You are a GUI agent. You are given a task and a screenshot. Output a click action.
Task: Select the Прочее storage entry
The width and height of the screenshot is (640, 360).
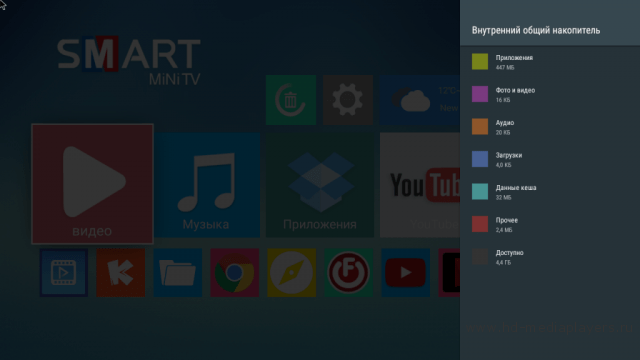[550, 224]
